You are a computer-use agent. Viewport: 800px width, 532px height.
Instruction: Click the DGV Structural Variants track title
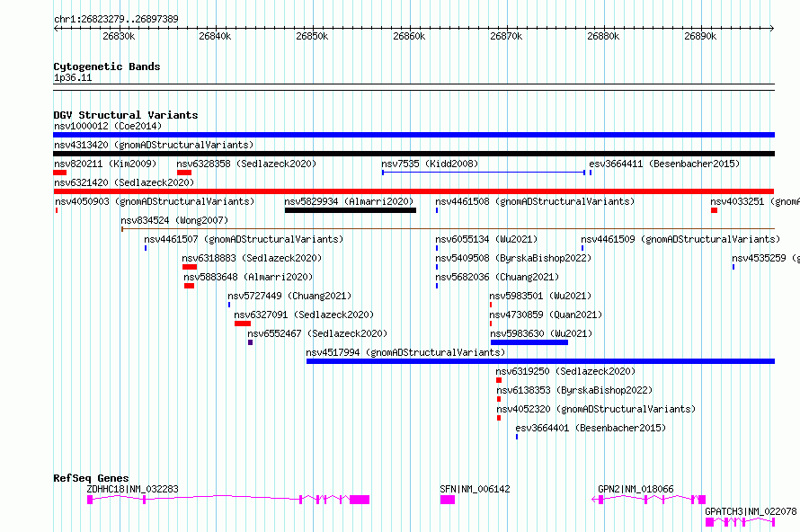click(x=126, y=115)
